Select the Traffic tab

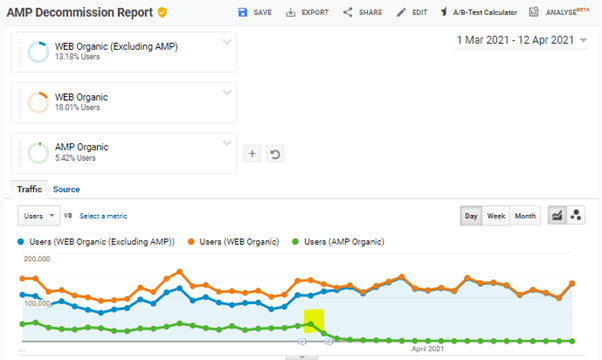pyautogui.click(x=29, y=189)
